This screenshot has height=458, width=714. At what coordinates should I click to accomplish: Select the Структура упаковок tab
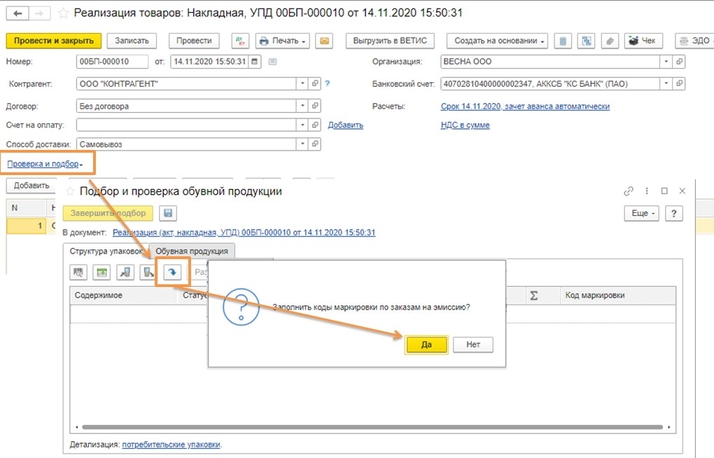tap(106, 251)
